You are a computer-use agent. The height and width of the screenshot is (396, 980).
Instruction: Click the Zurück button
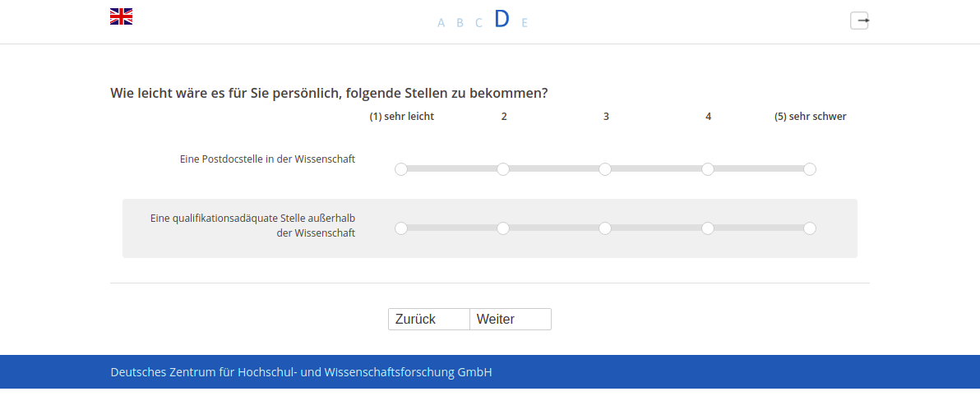coord(429,319)
